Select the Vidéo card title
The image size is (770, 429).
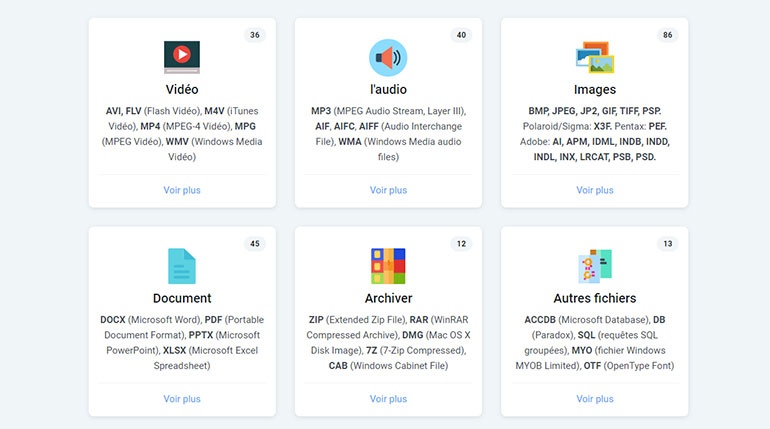[x=182, y=90]
